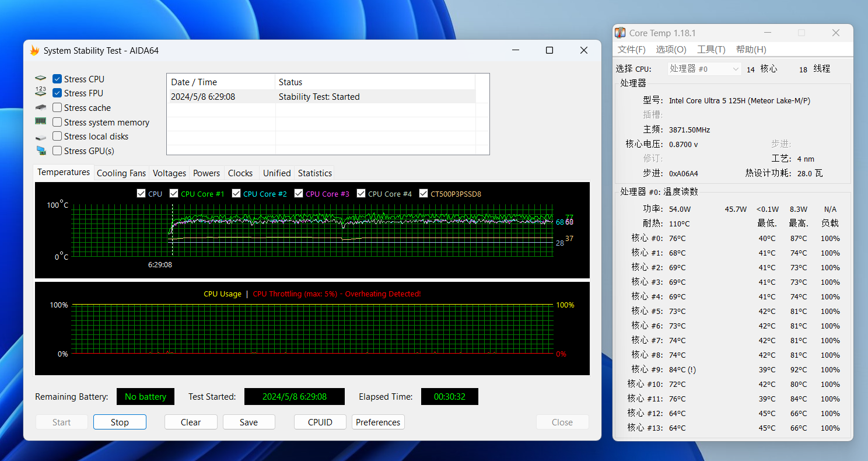
Task: Click the 0.8700 v core voltage value
Action: pos(683,144)
